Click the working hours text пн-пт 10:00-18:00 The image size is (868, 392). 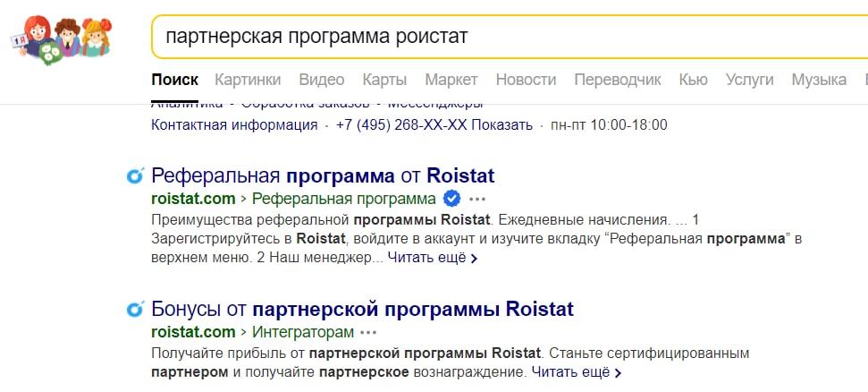tap(609, 124)
